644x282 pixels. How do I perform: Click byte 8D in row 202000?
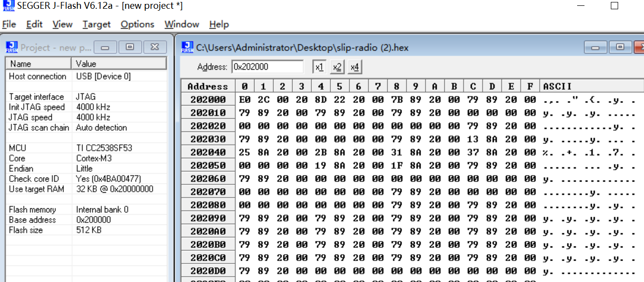click(321, 100)
